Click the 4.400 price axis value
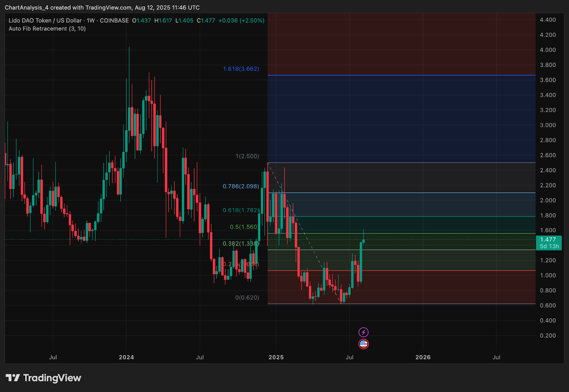The height and width of the screenshot is (392, 569). tap(548, 20)
